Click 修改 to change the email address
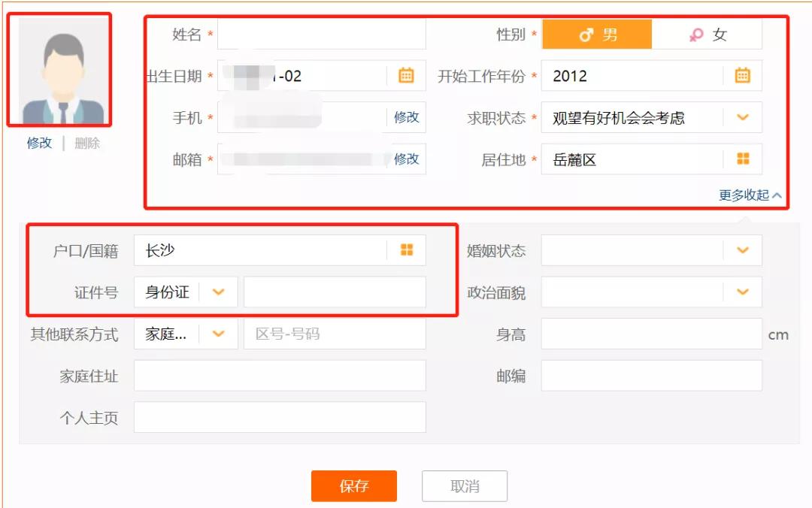The image size is (812, 508). [405, 159]
